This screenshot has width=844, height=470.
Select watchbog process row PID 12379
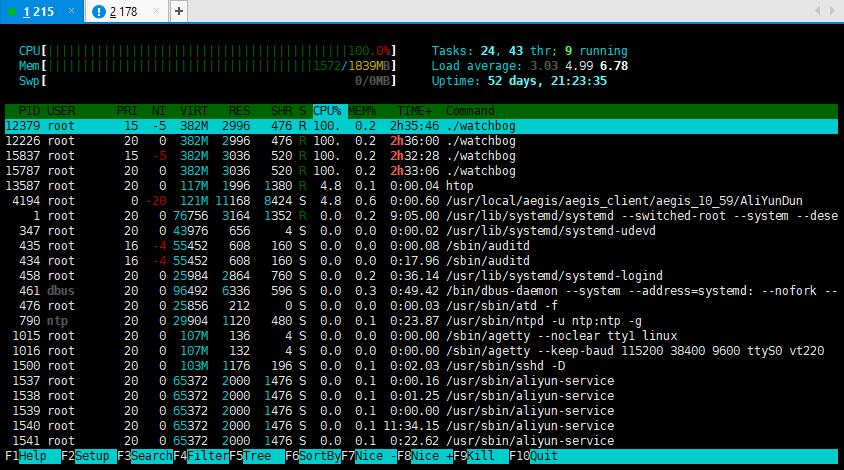click(x=421, y=126)
